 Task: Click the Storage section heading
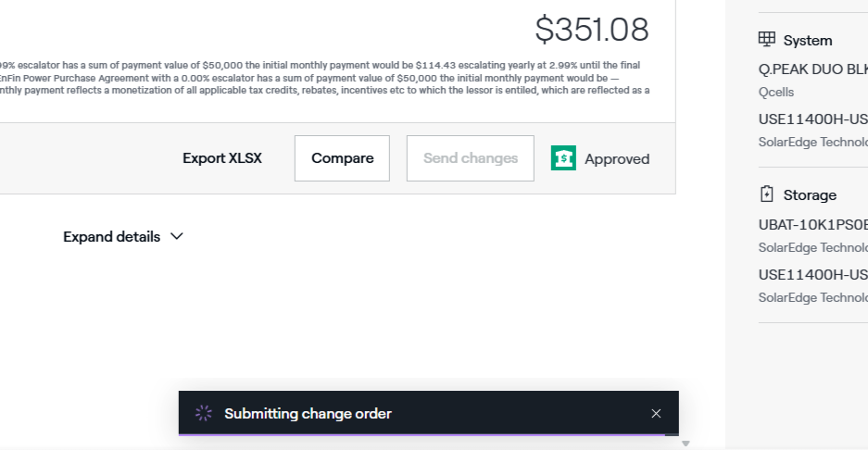coord(810,195)
